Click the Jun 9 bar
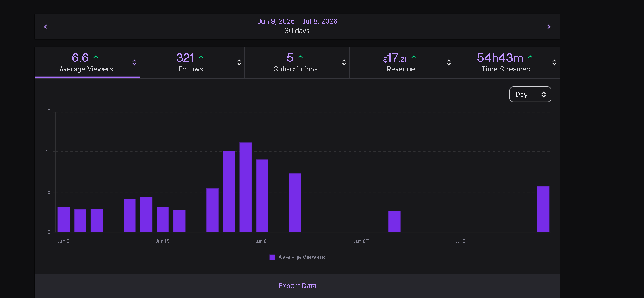 pyautogui.click(x=64, y=219)
